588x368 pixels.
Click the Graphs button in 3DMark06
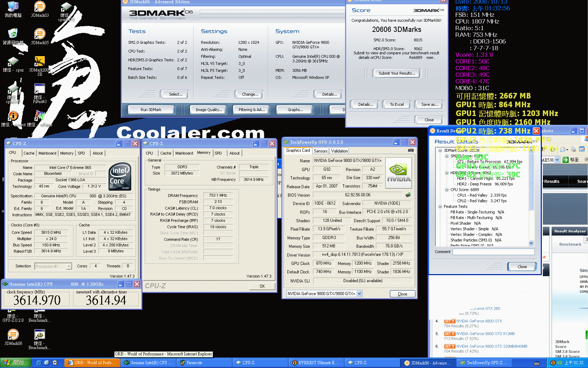pyautogui.click(x=295, y=110)
